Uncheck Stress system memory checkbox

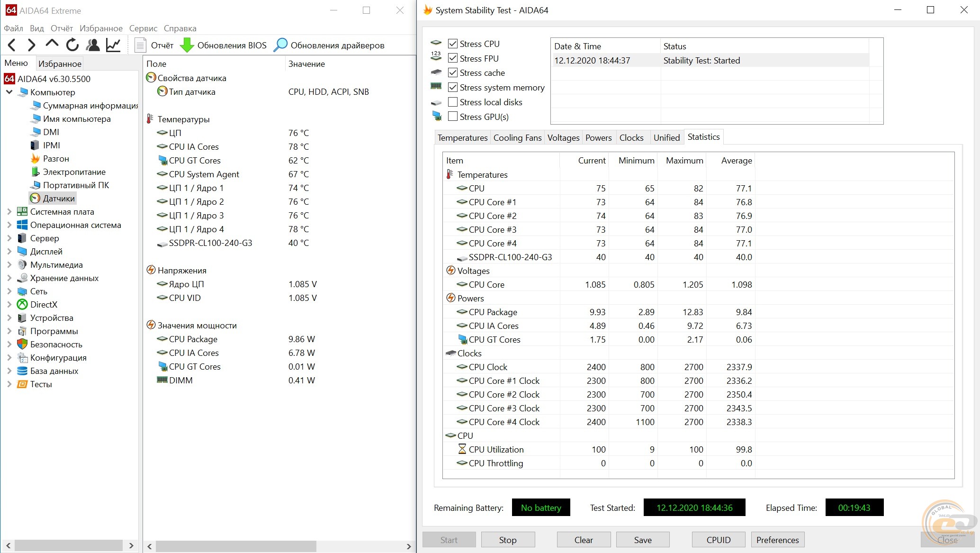(x=453, y=87)
